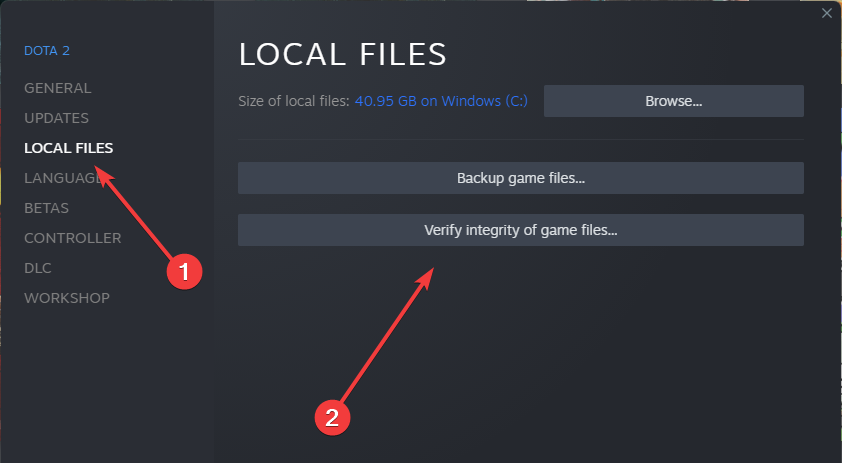
Task: Start Verify integrity of game files
Action: tap(521, 230)
